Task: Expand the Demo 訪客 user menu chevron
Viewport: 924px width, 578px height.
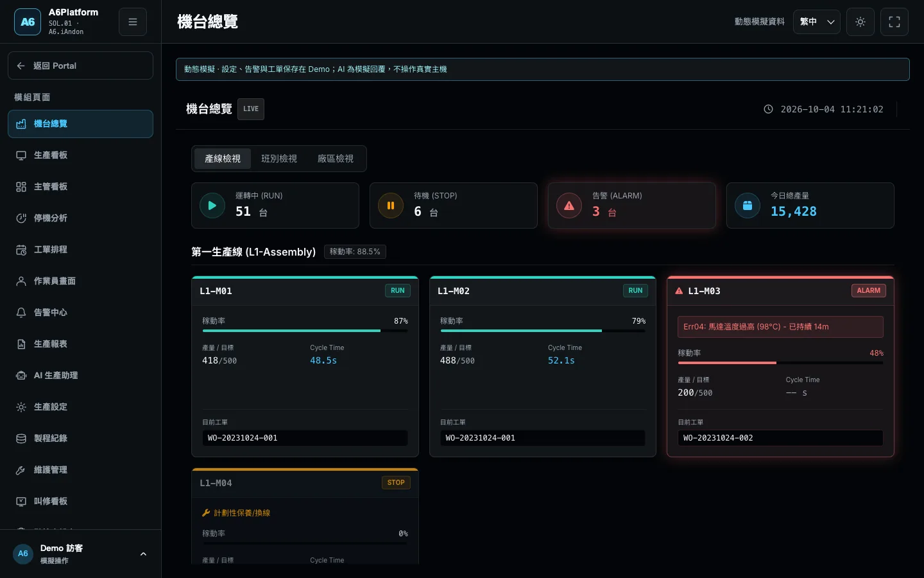Action: pos(143,554)
